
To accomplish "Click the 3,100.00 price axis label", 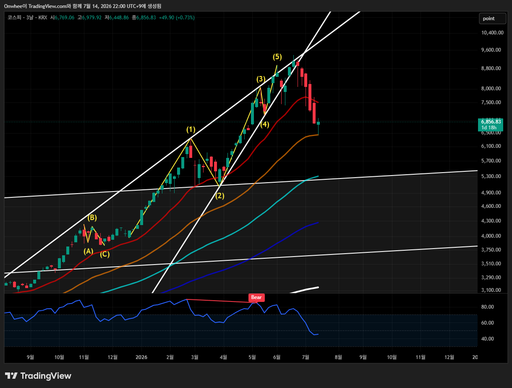I will [492, 290].
